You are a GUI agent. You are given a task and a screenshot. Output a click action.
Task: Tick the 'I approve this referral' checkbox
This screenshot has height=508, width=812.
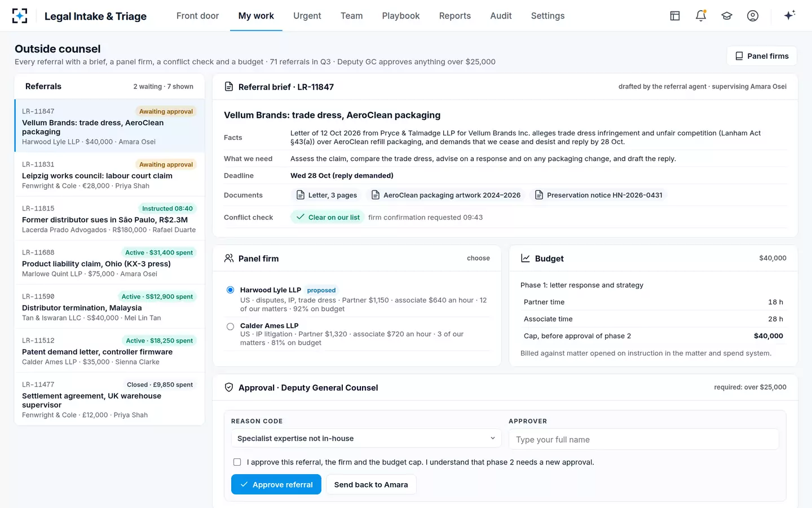pyautogui.click(x=237, y=462)
